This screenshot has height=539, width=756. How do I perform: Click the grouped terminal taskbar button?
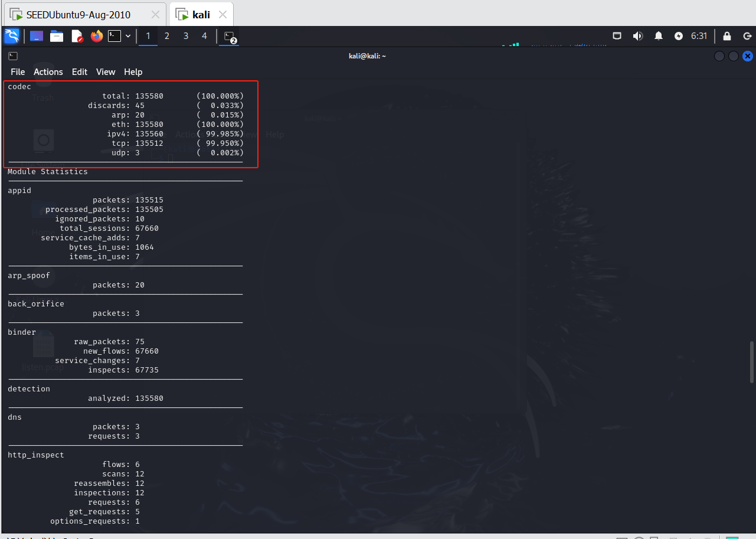[x=230, y=37]
